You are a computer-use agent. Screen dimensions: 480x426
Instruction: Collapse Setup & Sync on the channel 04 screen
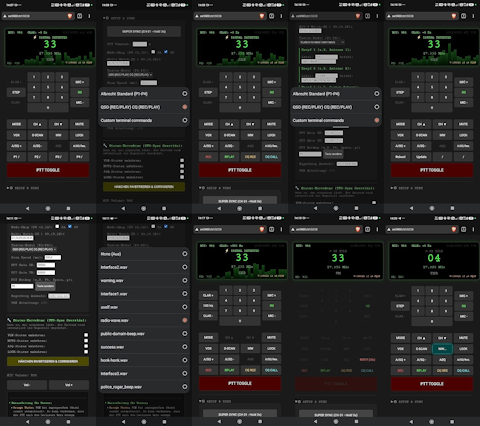coord(407,402)
